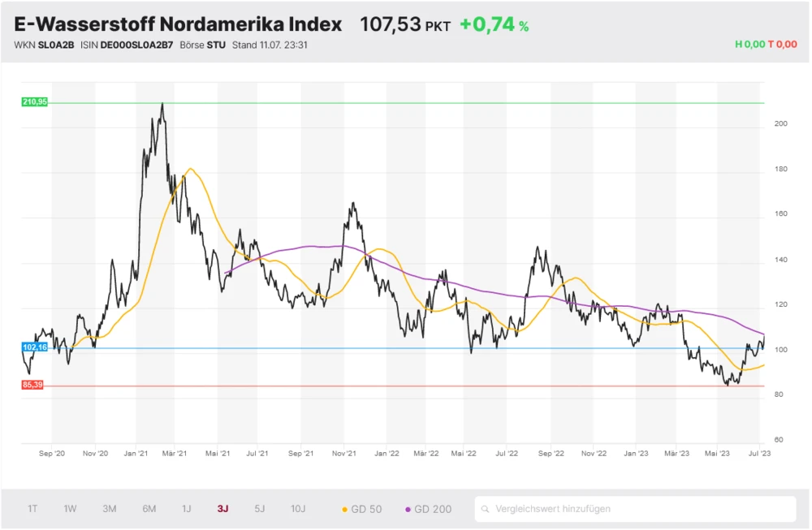Select the 1T time range tab
This screenshot has width=812, height=530.
pos(32,509)
